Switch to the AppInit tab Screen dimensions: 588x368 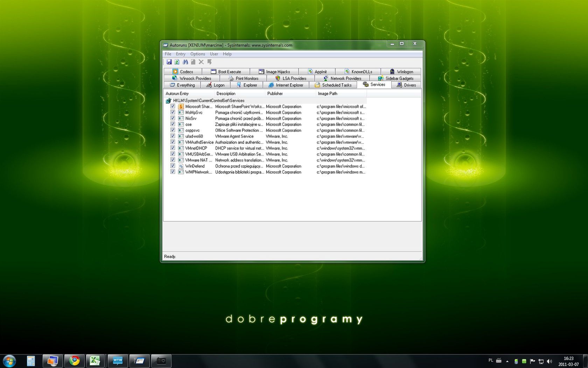click(317, 71)
